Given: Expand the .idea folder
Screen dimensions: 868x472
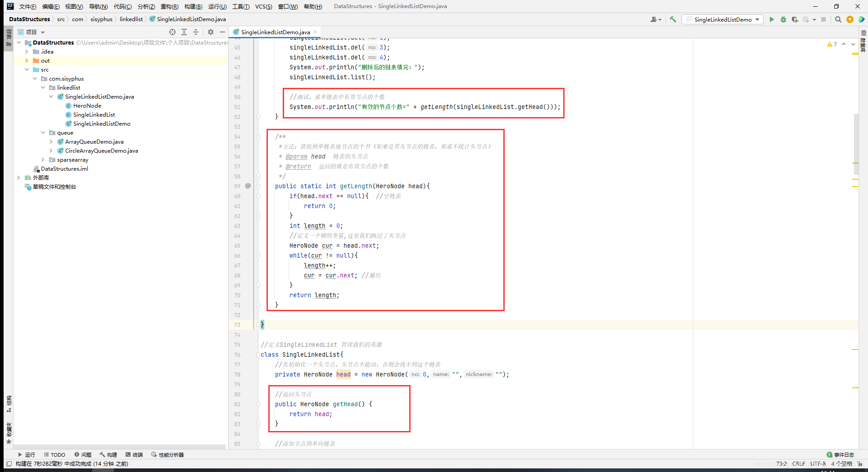Looking at the screenshot, I should tap(27, 51).
